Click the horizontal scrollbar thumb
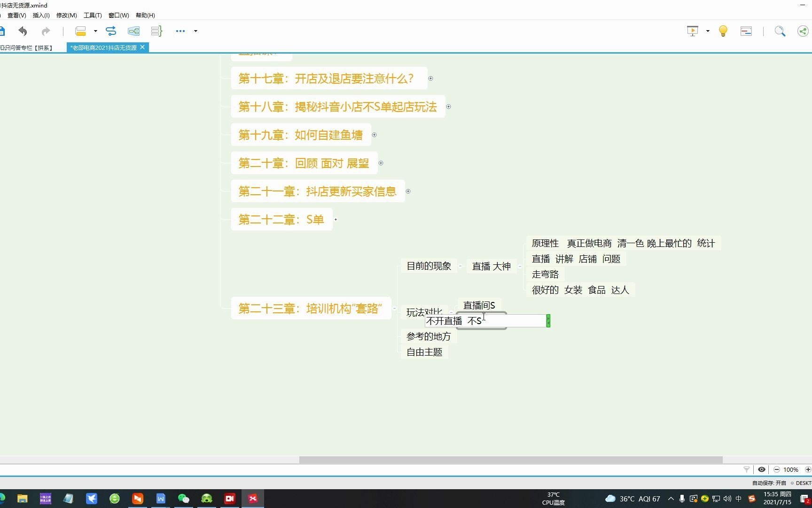The width and height of the screenshot is (812, 508). pyautogui.click(x=511, y=460)
